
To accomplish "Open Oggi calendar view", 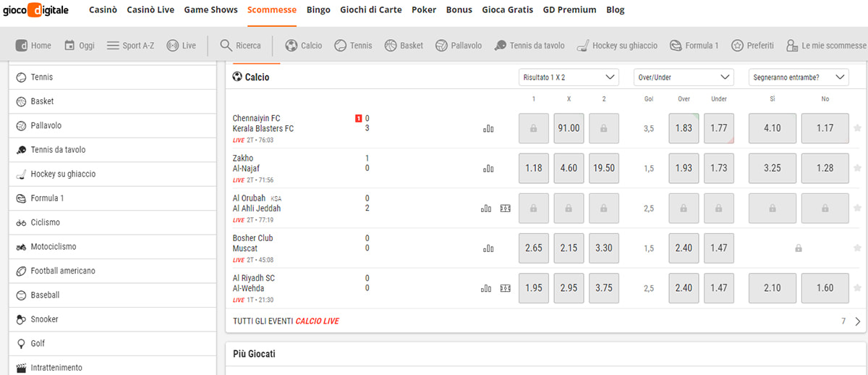I will tap(79, 46).
